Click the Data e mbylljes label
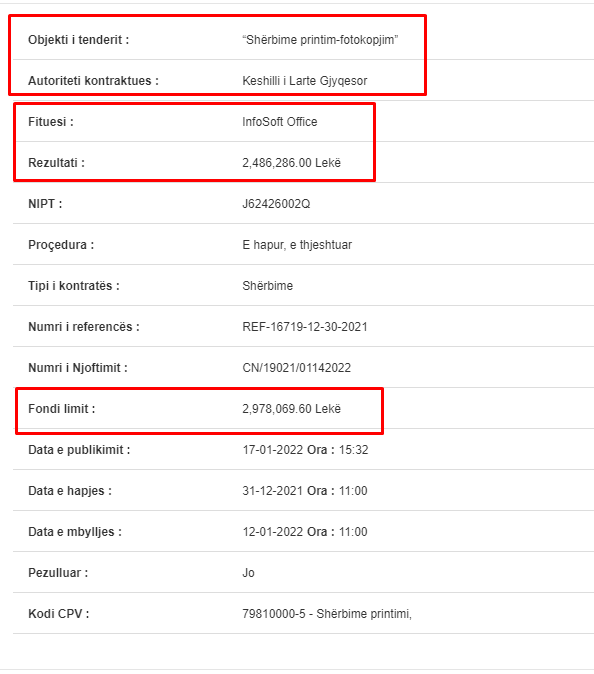 coord(75,532)
